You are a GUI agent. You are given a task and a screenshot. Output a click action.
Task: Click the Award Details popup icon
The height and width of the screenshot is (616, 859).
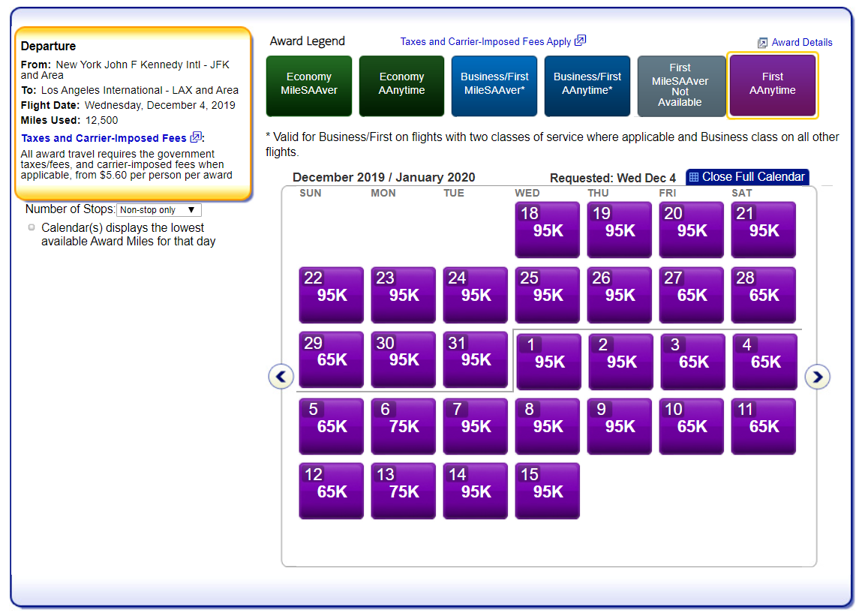coord(762,43)
